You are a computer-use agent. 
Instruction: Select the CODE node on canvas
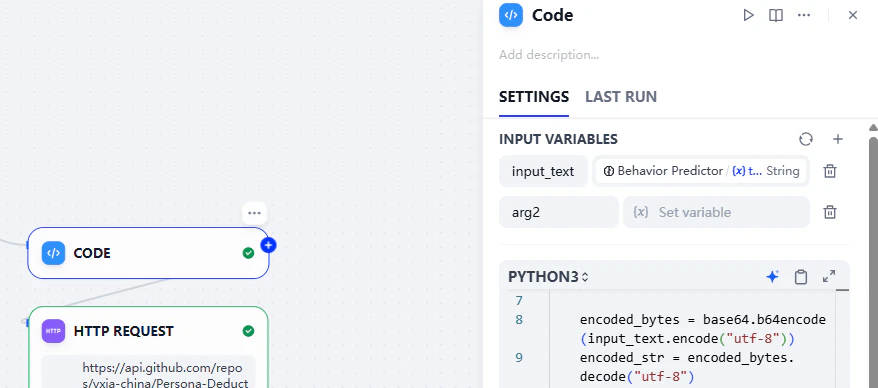click(148, 253)
